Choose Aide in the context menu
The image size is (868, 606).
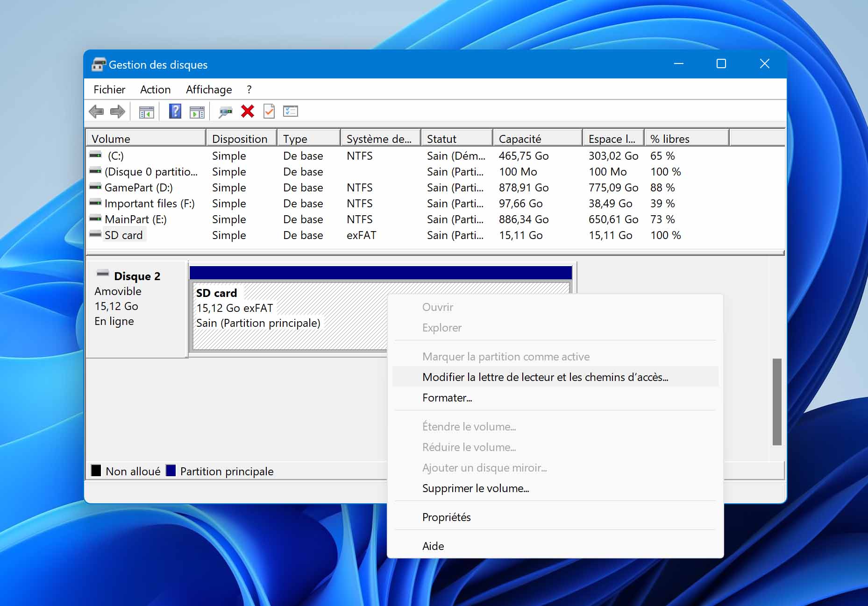pyautogui.click(x=555, y=546)
